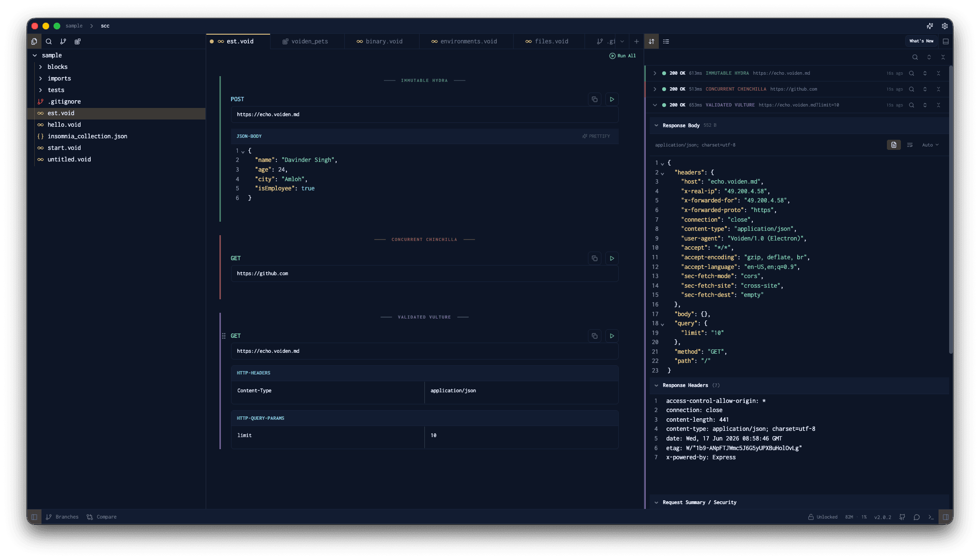Screen dimensions: 980x560
Task: Collapse the sample root folder
Action: pyautogui.click(x=35, y=55)
